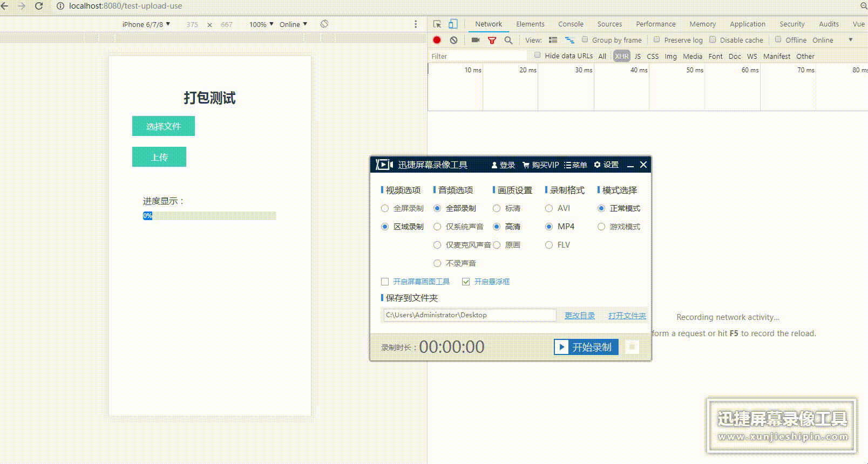Open the Sources tab

coord(609,24)
